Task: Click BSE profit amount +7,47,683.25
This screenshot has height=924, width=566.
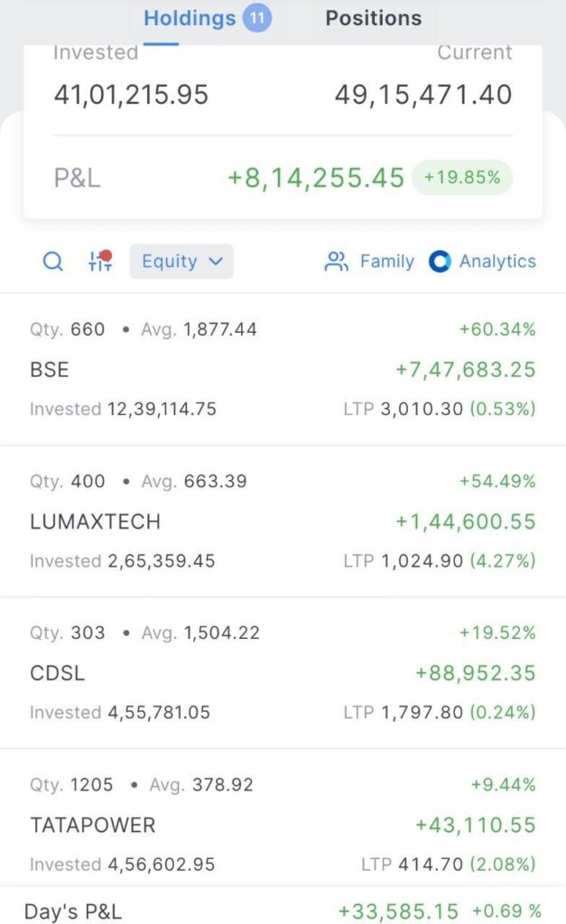Action: tap(465, 370)
